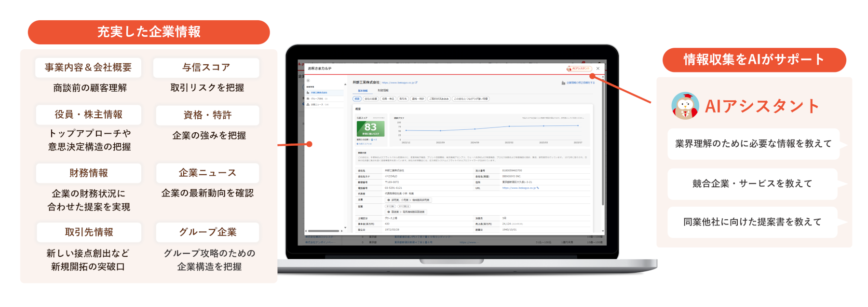This screenshot has width=868, height=307.
Task: Click the hamburger menu icon in sidebar
Action: 308,81
